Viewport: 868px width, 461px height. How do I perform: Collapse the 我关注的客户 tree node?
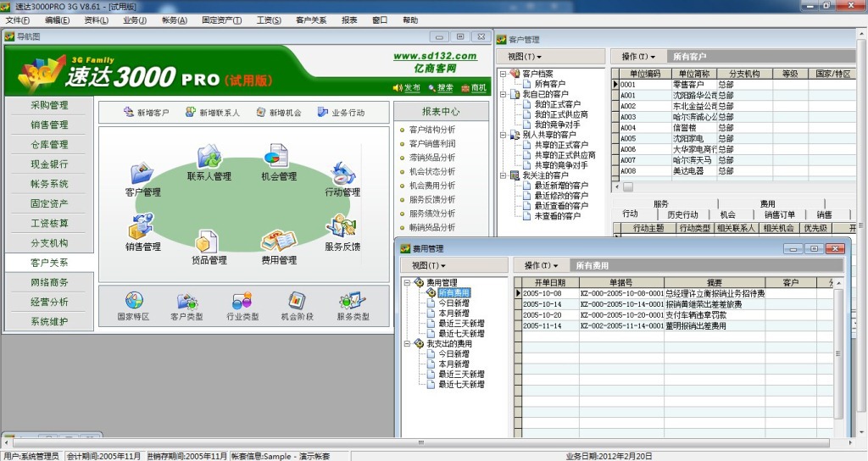[x=504, y=175]
